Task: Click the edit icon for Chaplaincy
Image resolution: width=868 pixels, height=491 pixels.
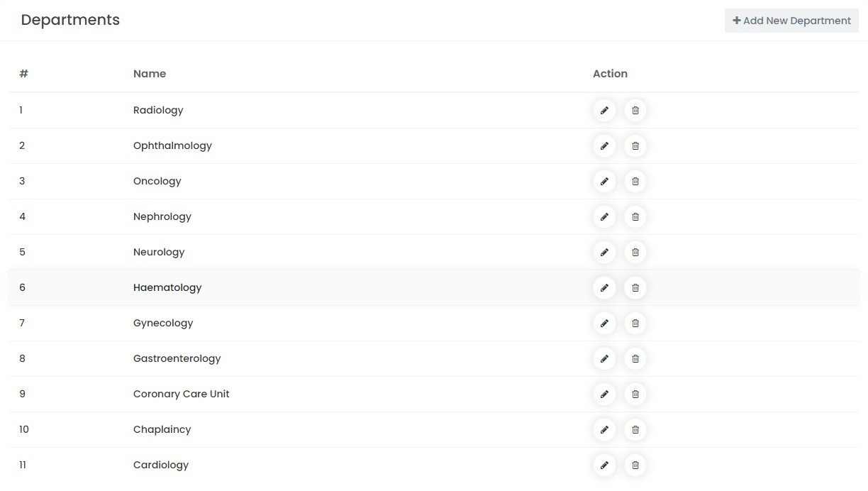Action: pos(604,429)
